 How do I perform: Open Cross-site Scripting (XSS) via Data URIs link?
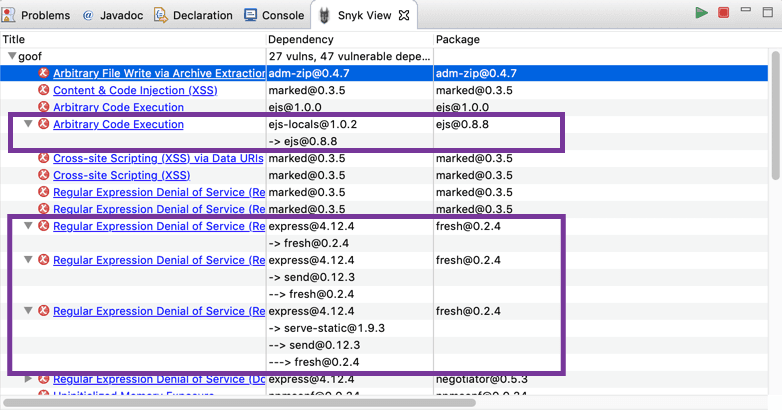pyautogui.click(x=158, y=158)
